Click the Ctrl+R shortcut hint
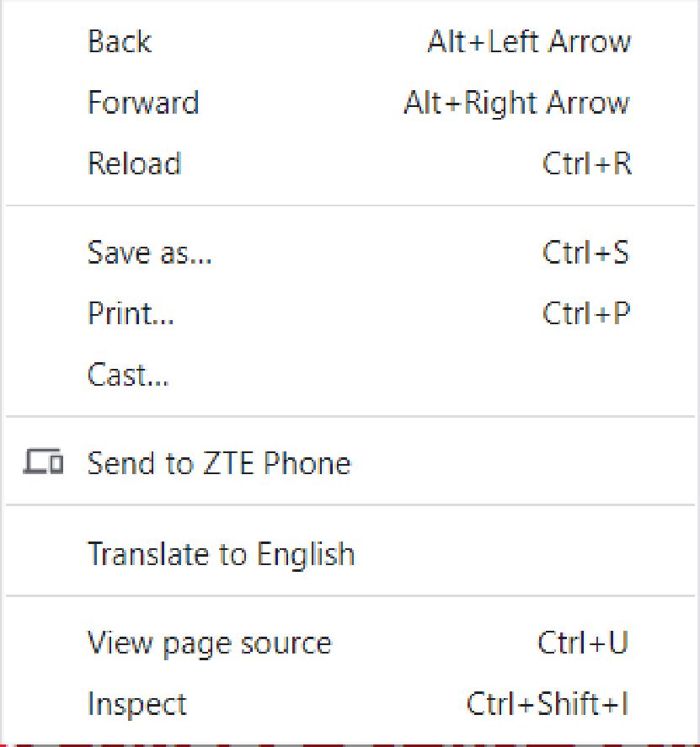The height and width of the screenshot is (747, 700). click(x=586, y=163)
